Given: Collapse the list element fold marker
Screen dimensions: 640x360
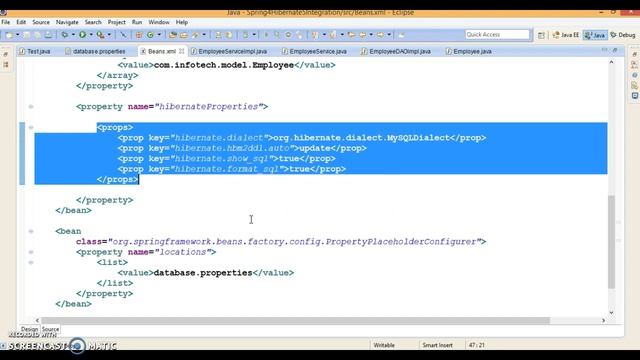Looking at the screenshot, I should click(31, 262).
